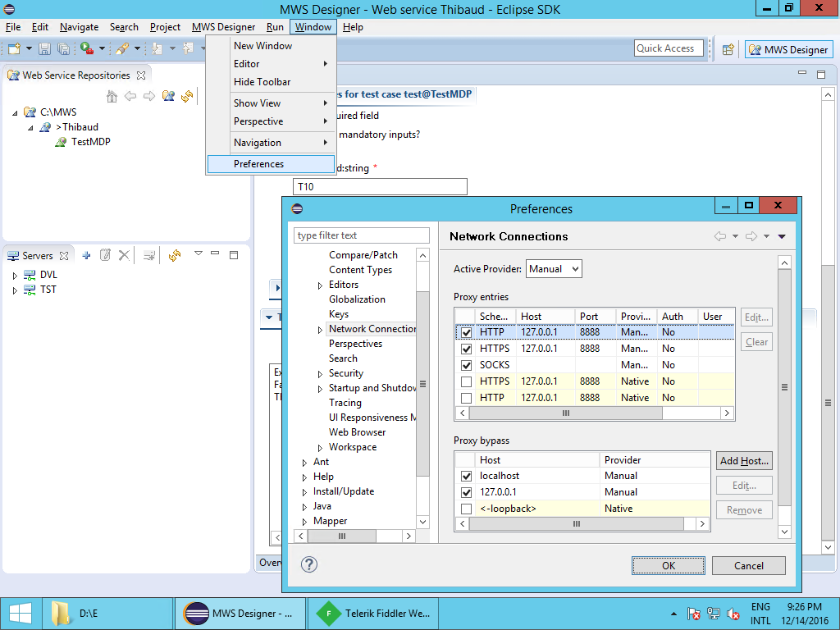Click the home icon in Web Service Repositories
The width and height of the screenshot is (840, 630).
(x=112, y=97)
